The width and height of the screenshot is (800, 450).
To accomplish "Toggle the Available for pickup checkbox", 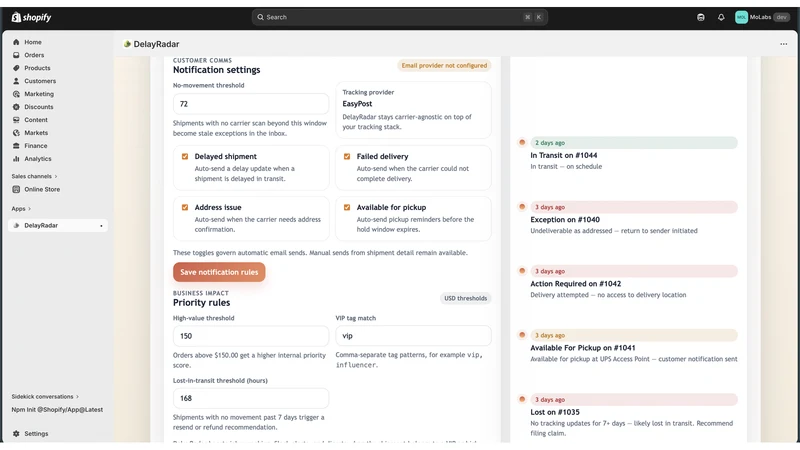I will point(347,208).
